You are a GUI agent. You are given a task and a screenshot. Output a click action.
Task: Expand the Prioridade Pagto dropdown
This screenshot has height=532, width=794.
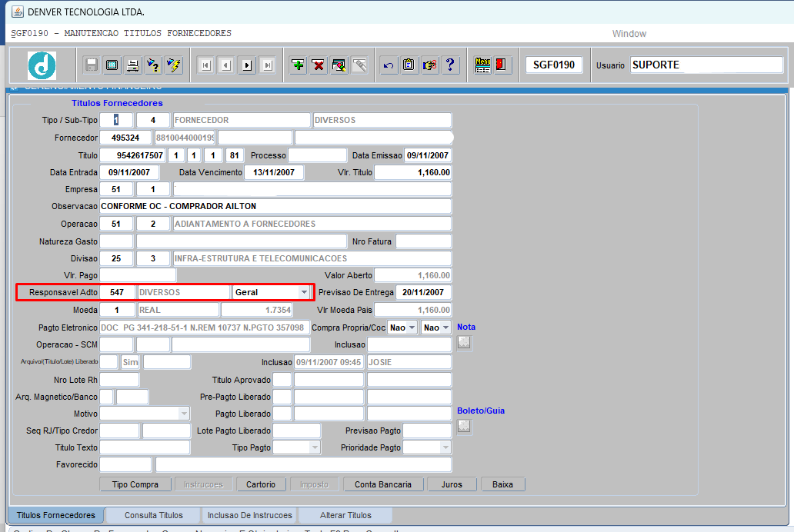pos(445,447)
